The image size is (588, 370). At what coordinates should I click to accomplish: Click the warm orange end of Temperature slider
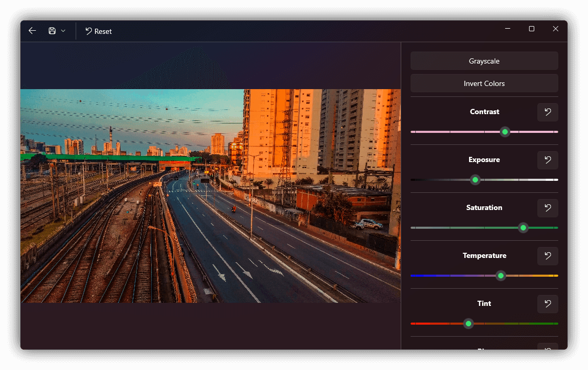(554, 276)
